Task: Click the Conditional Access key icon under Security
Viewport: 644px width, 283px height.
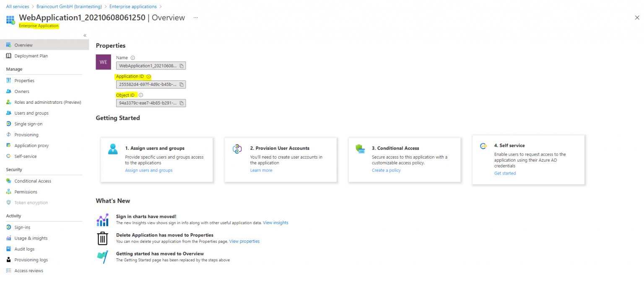Action: coord(9,181)
